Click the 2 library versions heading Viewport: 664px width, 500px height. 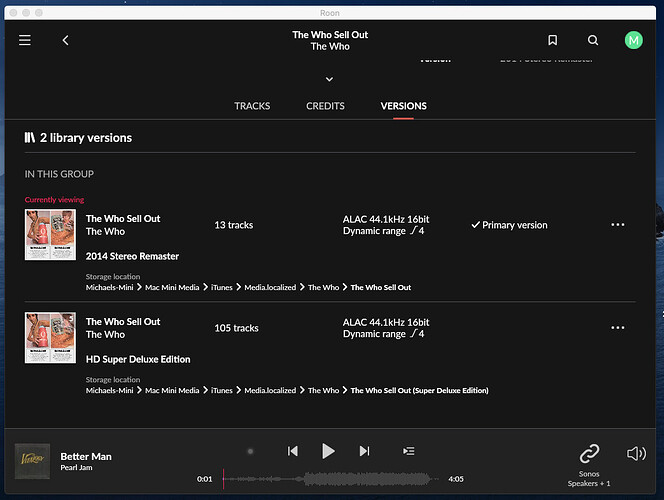tap(86, 138)
